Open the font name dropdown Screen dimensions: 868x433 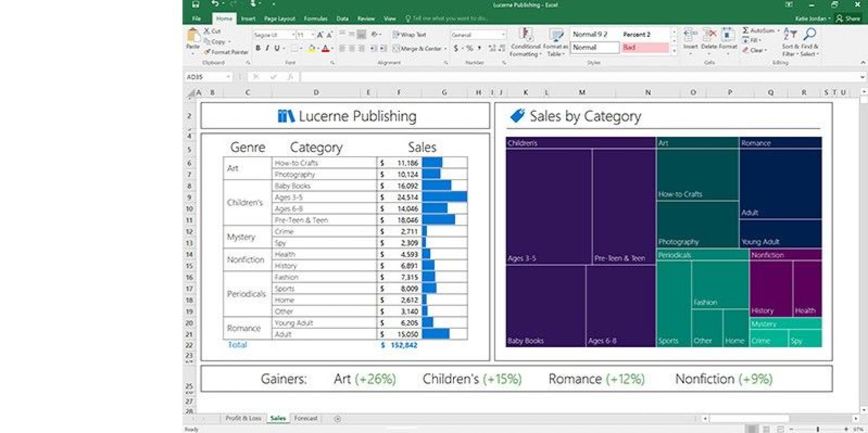tap(293, 35)
